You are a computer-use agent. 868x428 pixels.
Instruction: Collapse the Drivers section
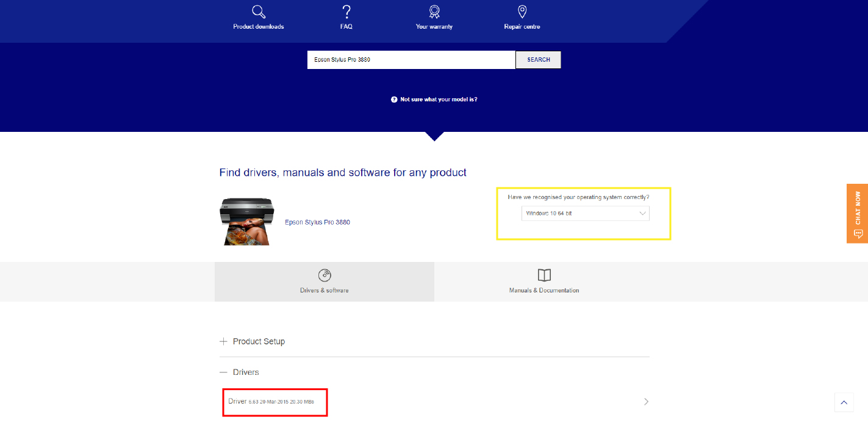434,372
